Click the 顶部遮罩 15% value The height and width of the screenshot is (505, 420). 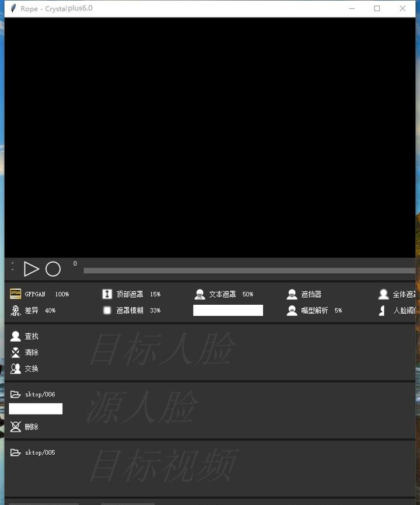click(155, 294)
